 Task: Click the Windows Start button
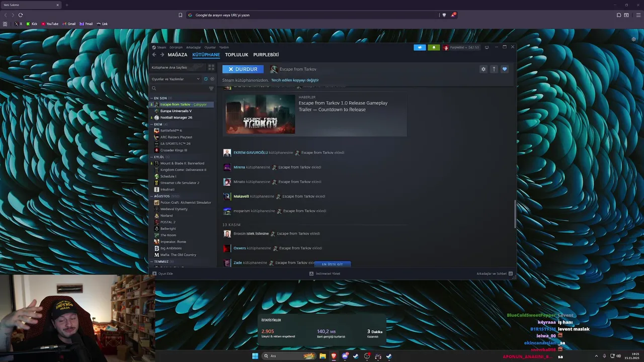[255, 356]
